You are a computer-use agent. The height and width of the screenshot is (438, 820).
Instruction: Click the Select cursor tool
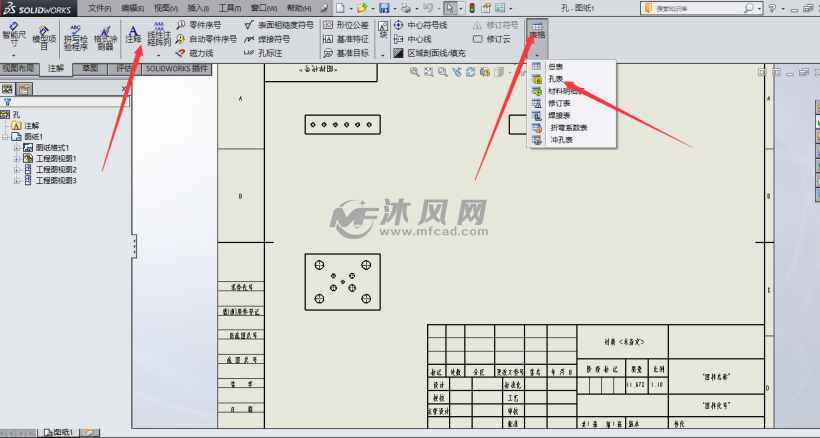tap(449, 8)
